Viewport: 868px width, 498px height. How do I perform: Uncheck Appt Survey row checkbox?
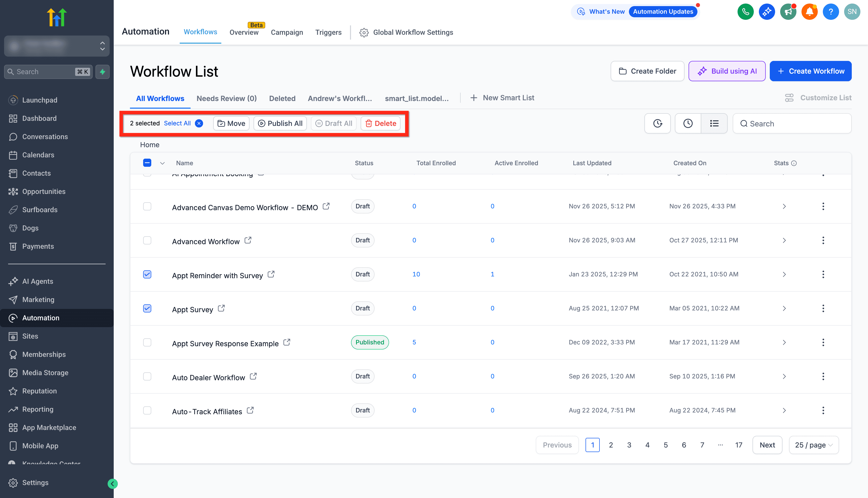147,308
